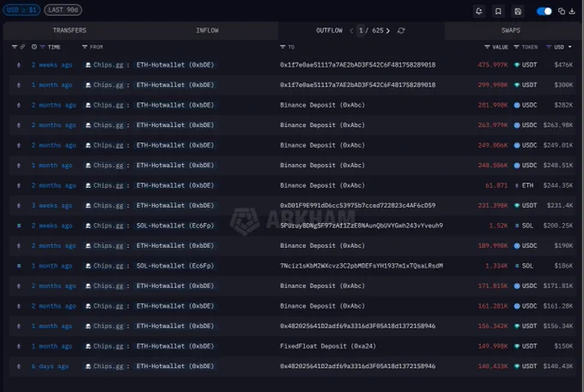Click the copy icon near toggle
This screenshot has width=584, height=392.
point(562,11)
